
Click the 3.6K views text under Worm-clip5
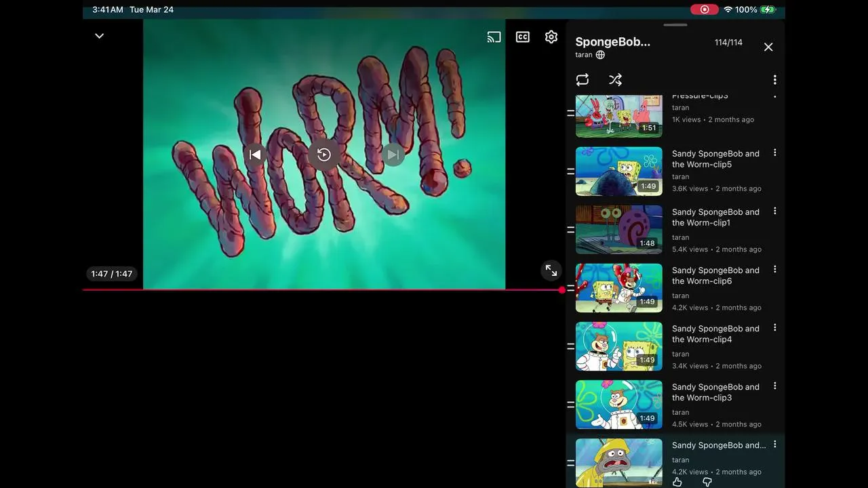pos(690,189)
